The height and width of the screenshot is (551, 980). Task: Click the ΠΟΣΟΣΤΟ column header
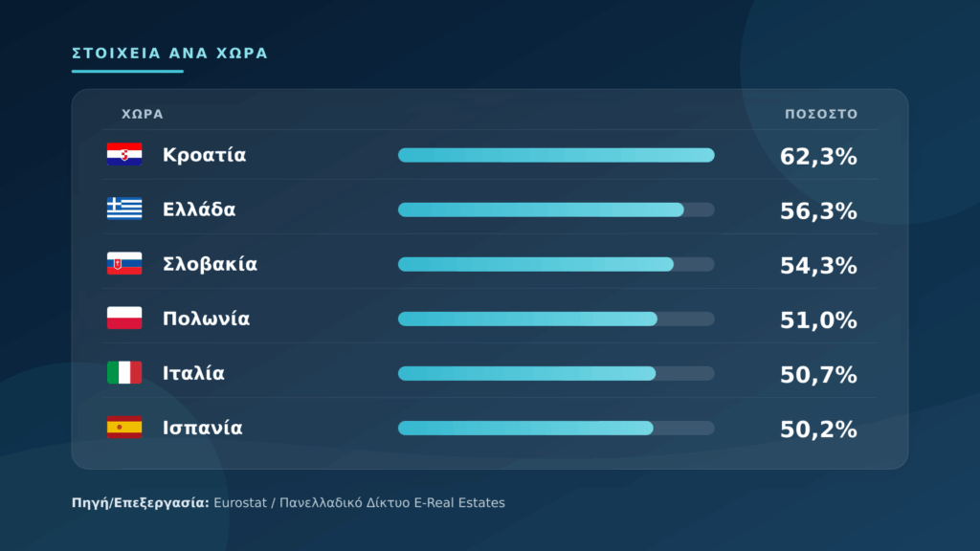tap(821, 115)
